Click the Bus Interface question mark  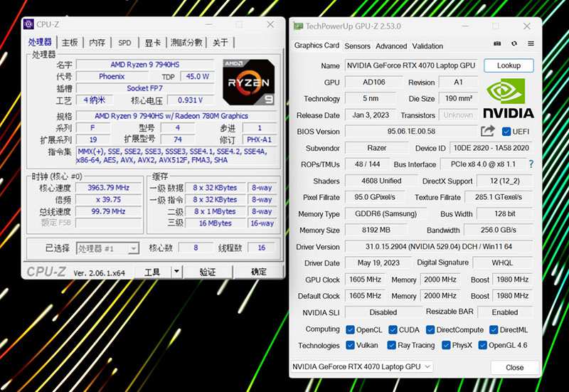pyautogui.click(x=531, y=164)
